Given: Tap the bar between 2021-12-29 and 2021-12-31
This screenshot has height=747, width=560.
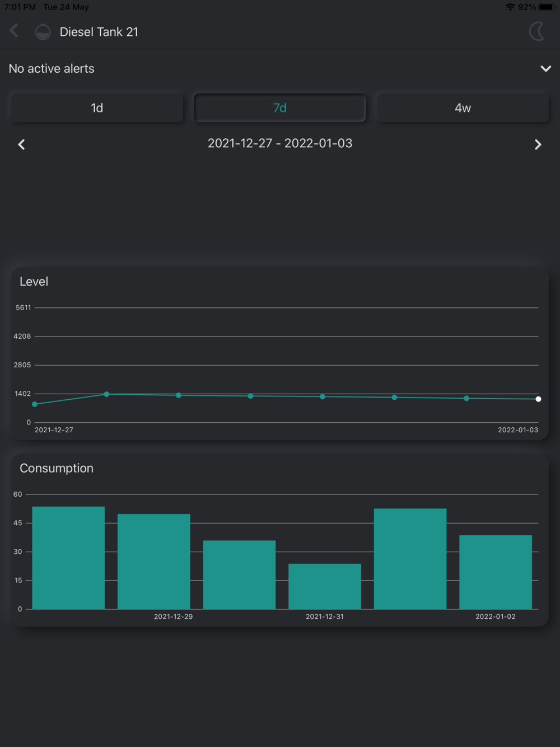Looking at the screenshot, I should tap(239, 575).
